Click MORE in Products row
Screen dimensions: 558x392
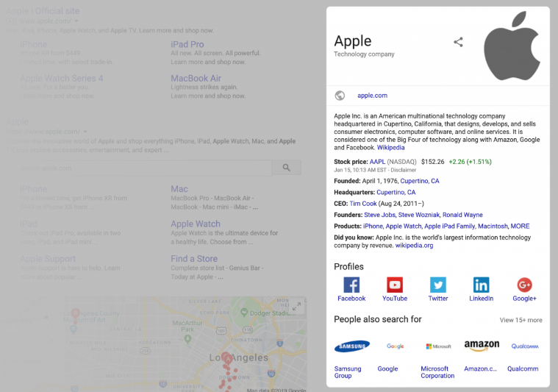(520, 226)
